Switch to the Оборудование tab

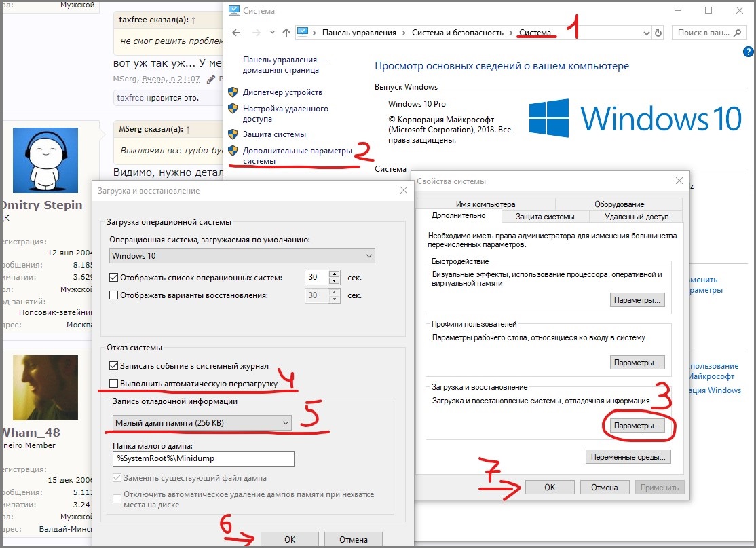(x=619, y=204)
